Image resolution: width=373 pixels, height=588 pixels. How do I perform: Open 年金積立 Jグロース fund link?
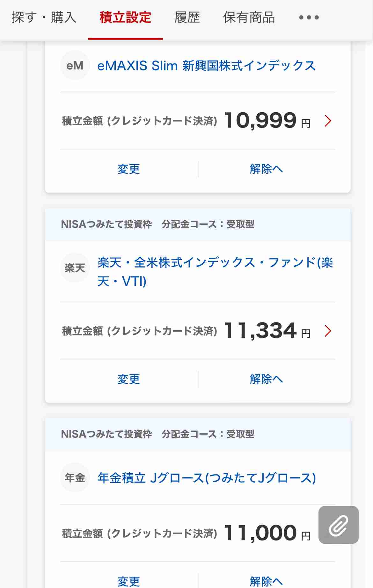coord(207,478)
